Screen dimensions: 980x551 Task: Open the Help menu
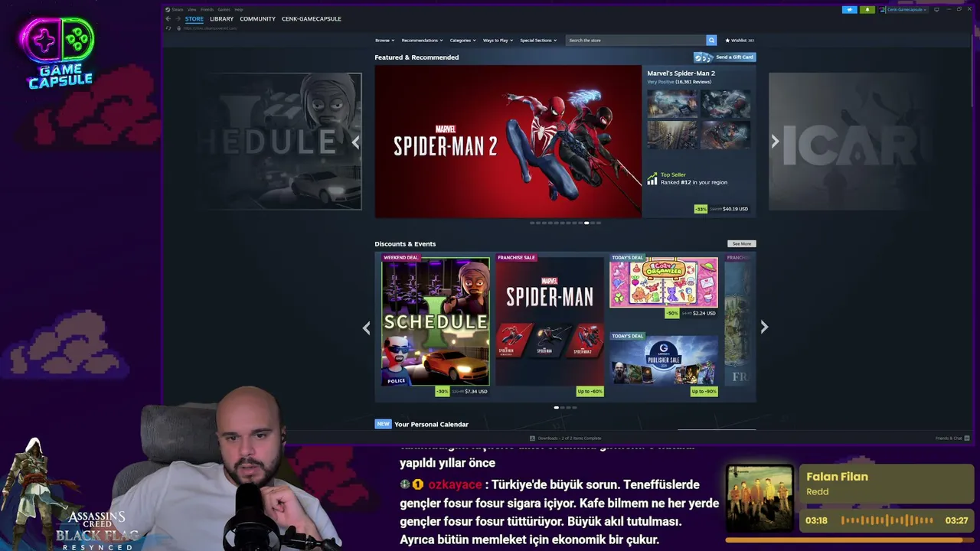coord(239,9)
